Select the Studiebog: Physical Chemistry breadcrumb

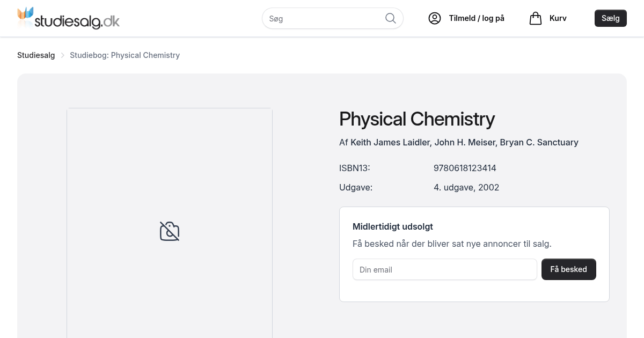(125, 55)
